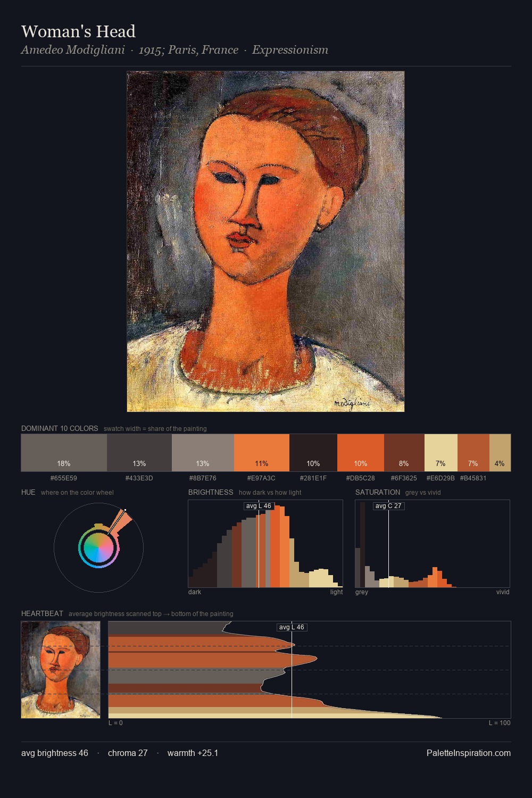Click the "DOMINANT 10 COLORS" heading
This screenshot has width=532, height=798.
pos(60,428)
